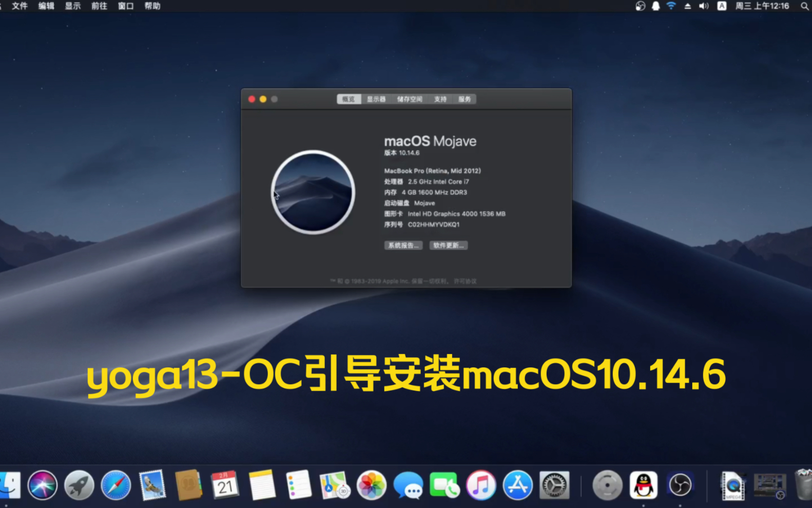Click the eject icon in menu bar
This screenshot has width=812, height=508.
(687, 6)
